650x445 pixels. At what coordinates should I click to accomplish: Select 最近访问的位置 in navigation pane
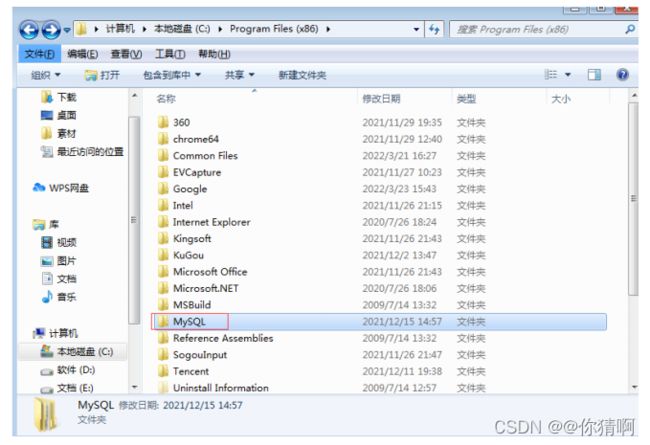(82, 152)
